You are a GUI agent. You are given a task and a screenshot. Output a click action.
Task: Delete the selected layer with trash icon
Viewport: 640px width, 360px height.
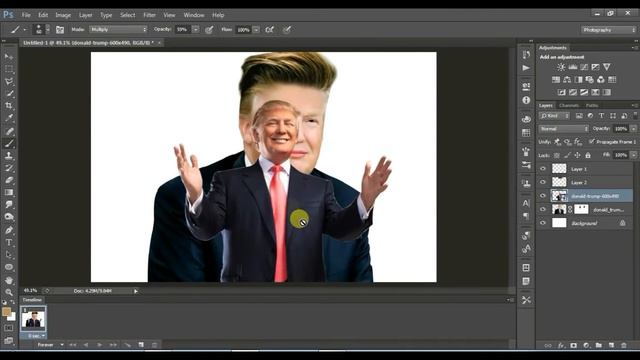point(624,345)
